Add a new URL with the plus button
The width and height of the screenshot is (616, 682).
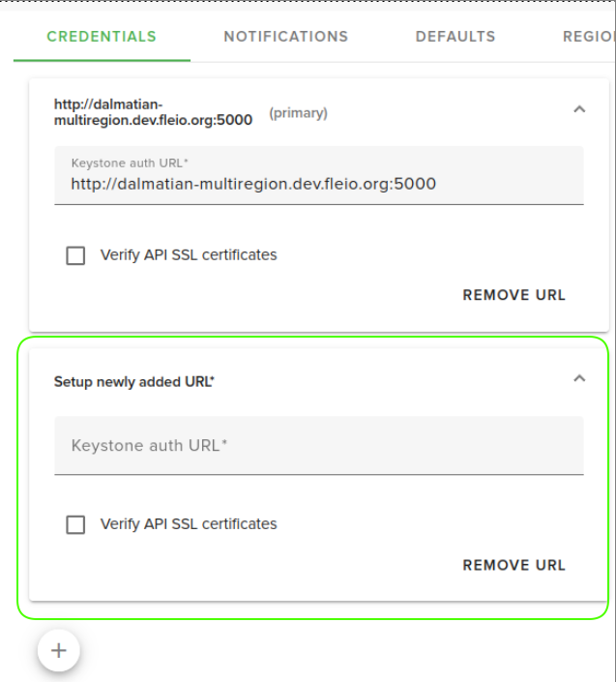[58, 651]
